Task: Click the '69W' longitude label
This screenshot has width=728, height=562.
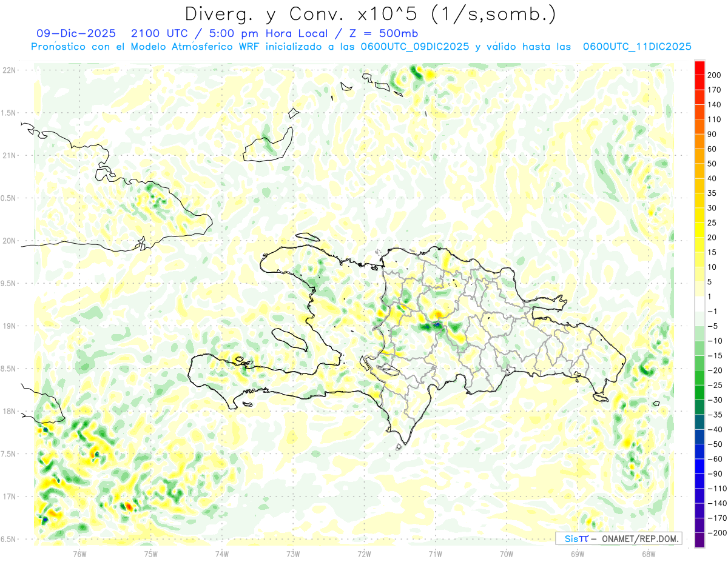Action: click(577, 554)
